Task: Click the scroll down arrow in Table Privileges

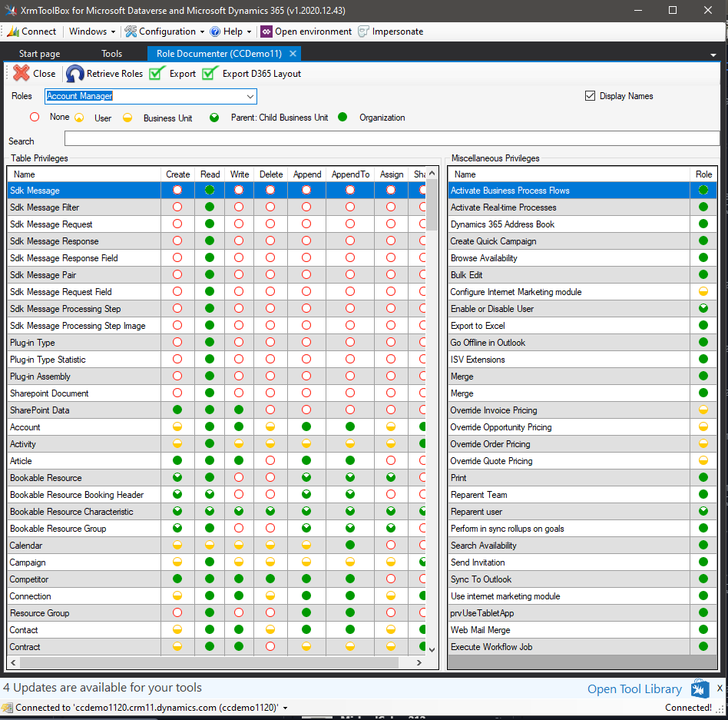Action: point(432,649)
